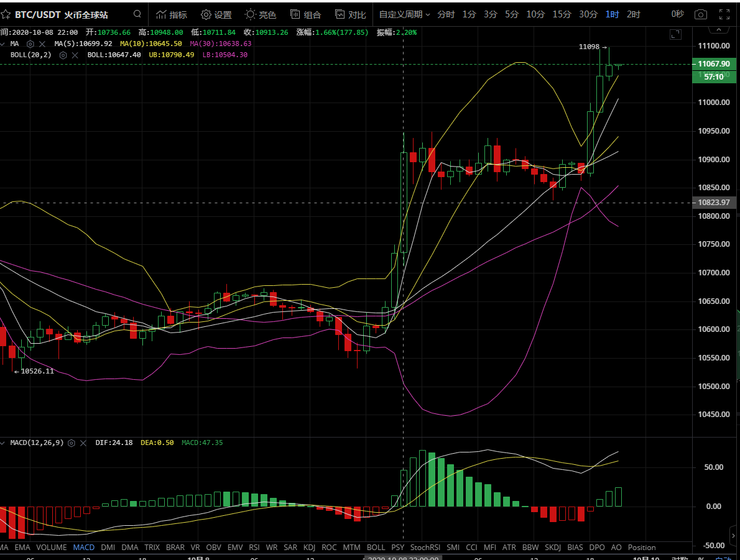This screenshot has width=740, height=560.
Task: Open the 指标 indicators panel
Action: [x=171, y=14]
